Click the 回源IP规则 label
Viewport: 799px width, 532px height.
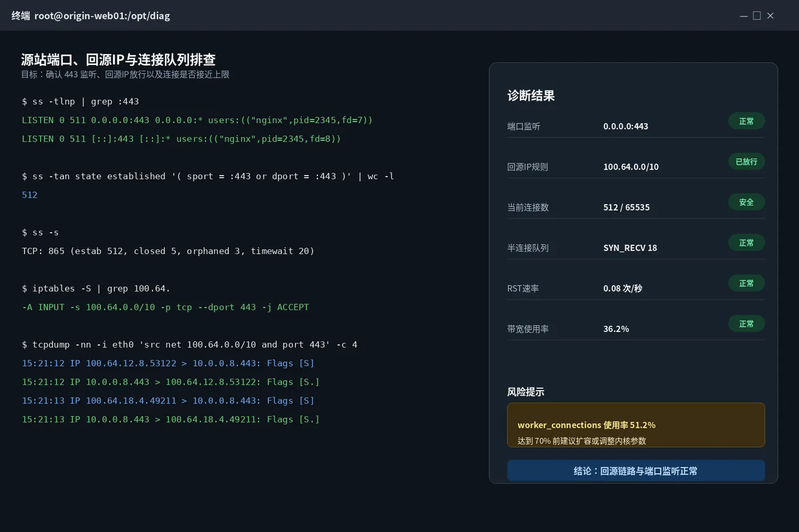pyautogui.click(x=527, y=166)
